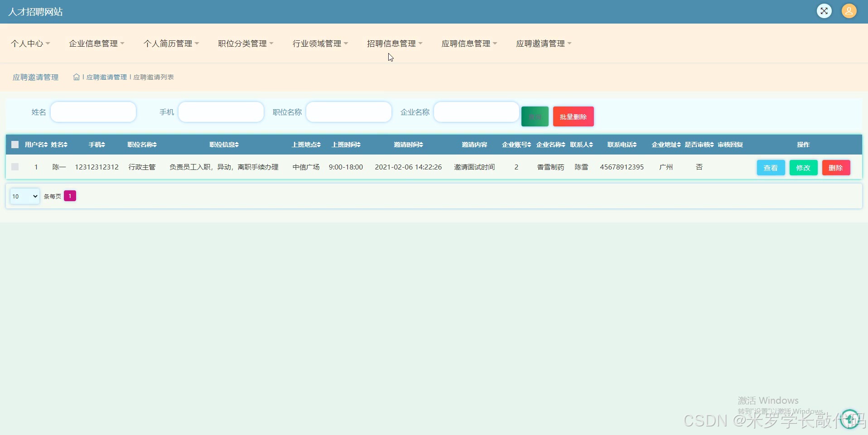Open the 应聘邀请管理 dropdown menu
The width and height of the screenshot is (868, 435).
click(x=544, y=43)
